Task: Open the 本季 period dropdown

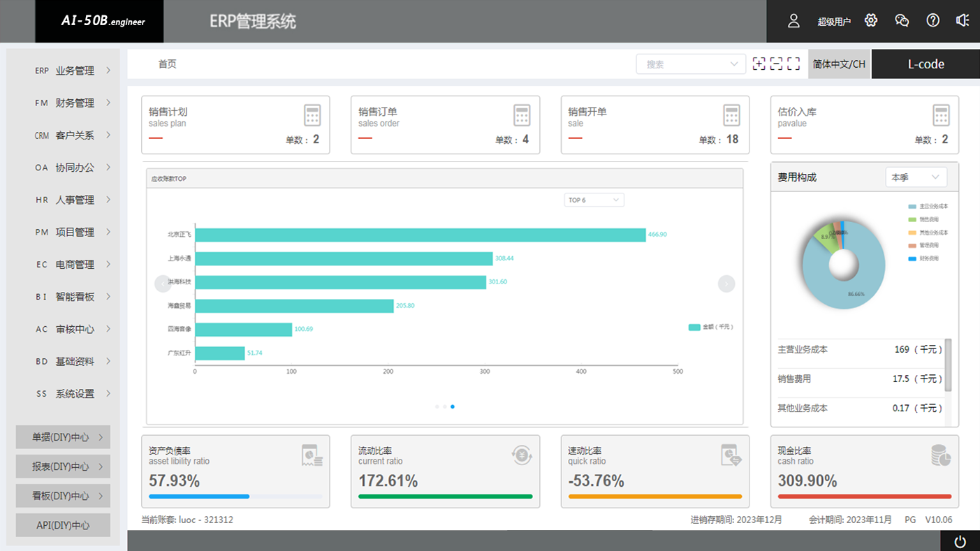Action: [916, 177]
